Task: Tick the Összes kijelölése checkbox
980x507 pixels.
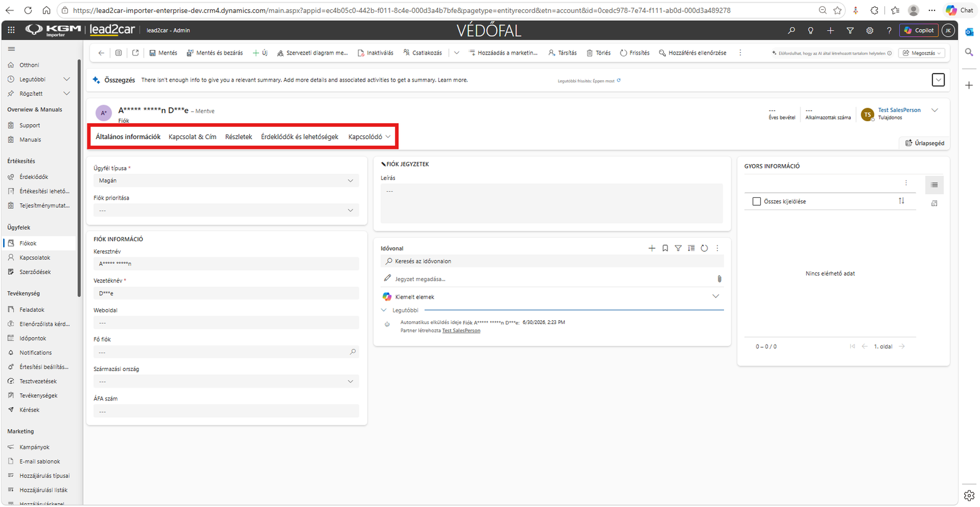Action: pos(756,201)
